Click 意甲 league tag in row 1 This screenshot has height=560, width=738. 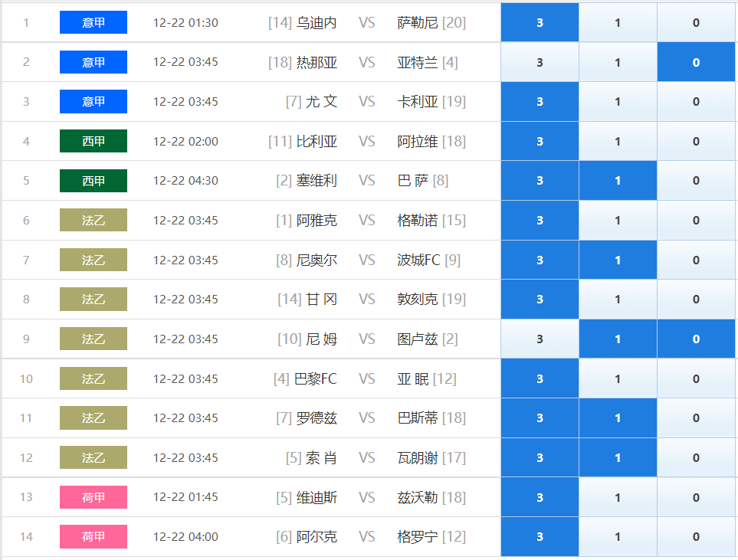[93, 22]
